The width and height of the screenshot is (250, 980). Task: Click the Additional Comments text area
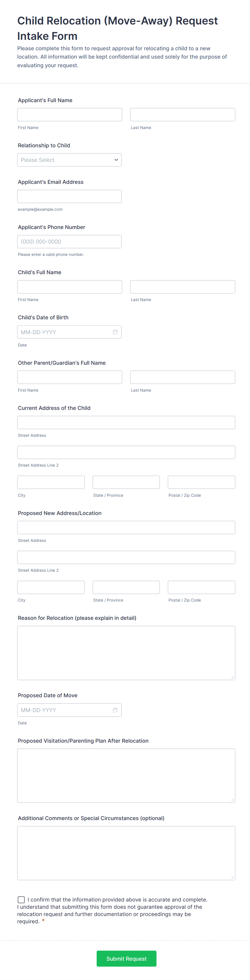click(126, 853)
